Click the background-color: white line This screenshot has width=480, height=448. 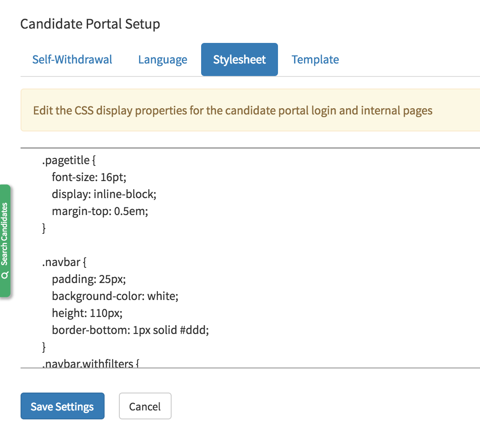tap(115, 296)
